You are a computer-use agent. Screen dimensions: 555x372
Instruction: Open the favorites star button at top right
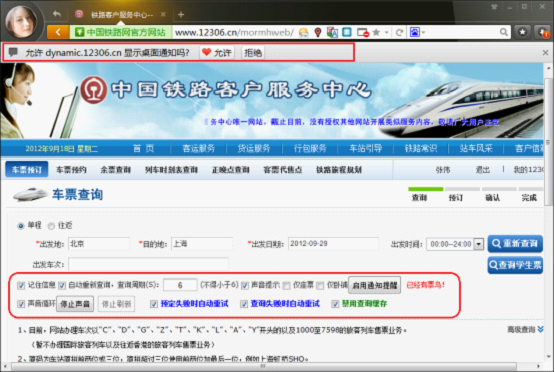pos(522,32)
